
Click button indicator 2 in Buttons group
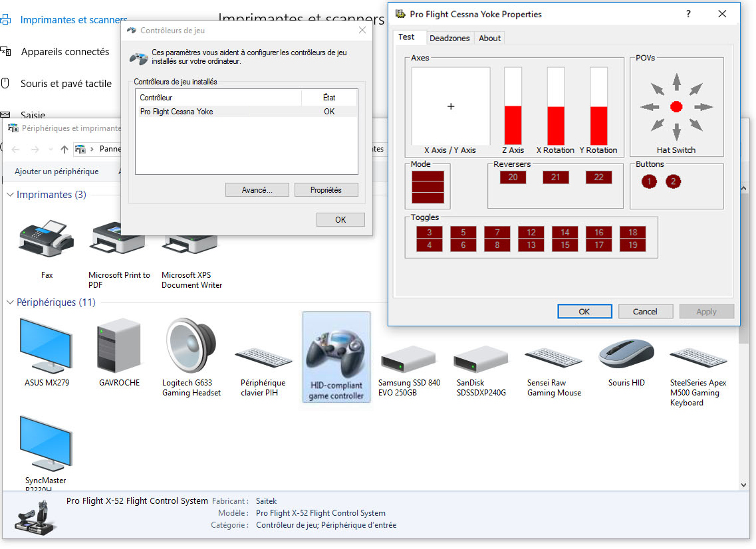coord(673,181)
